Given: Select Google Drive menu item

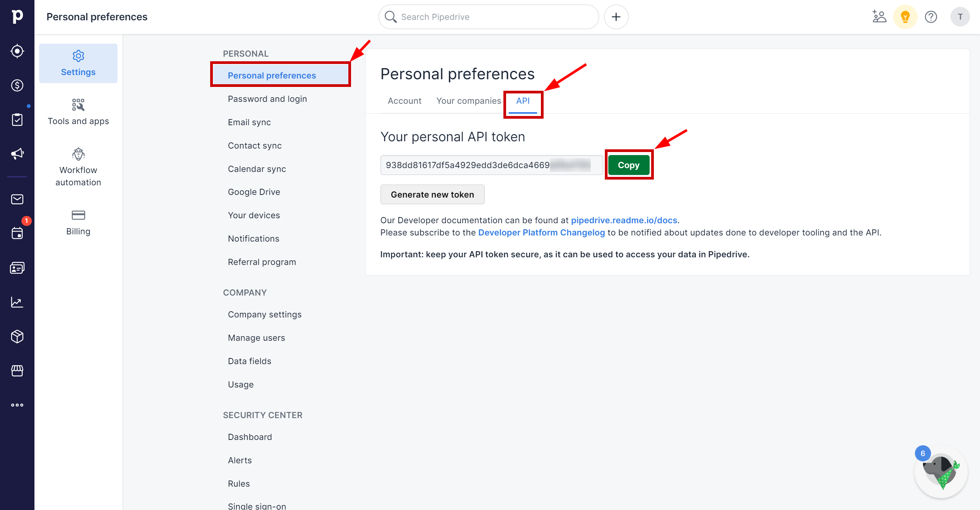Looking at the screenshot, I should click(254, 192).
